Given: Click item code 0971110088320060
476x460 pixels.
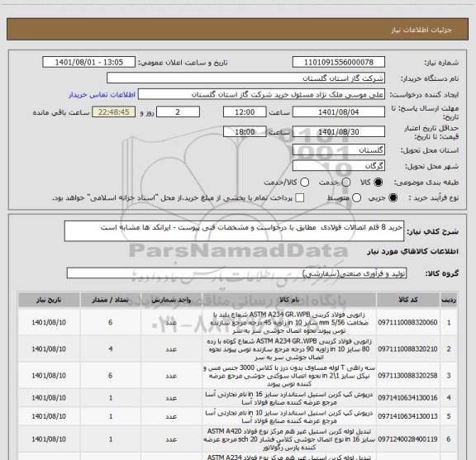Looking at the screenshot, I should pyautogui.click(x=407, y=322).
